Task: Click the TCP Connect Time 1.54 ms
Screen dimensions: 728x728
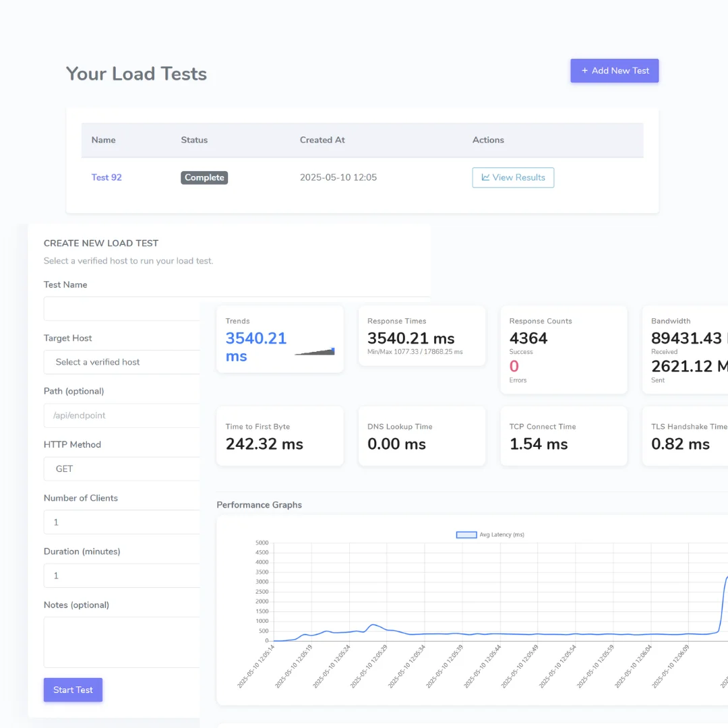Action: coord(538,444)
